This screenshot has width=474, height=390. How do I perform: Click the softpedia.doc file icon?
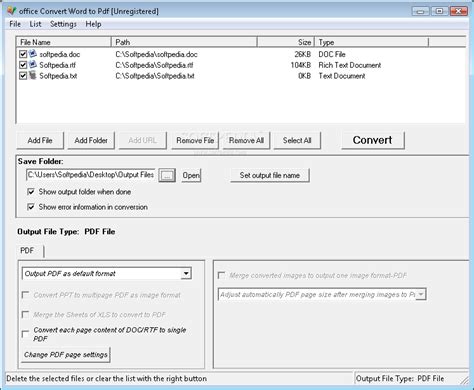(x=33, y=54)
